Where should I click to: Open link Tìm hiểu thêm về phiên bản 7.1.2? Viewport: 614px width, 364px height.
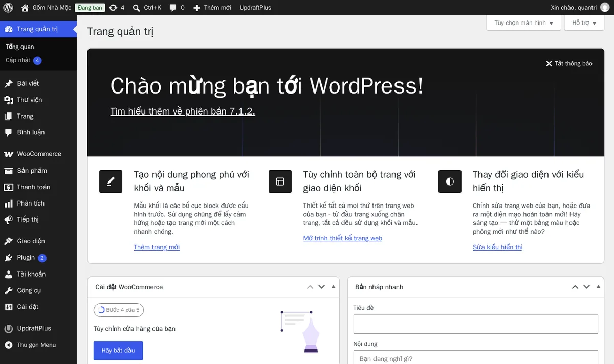click(x=183, y=111)
